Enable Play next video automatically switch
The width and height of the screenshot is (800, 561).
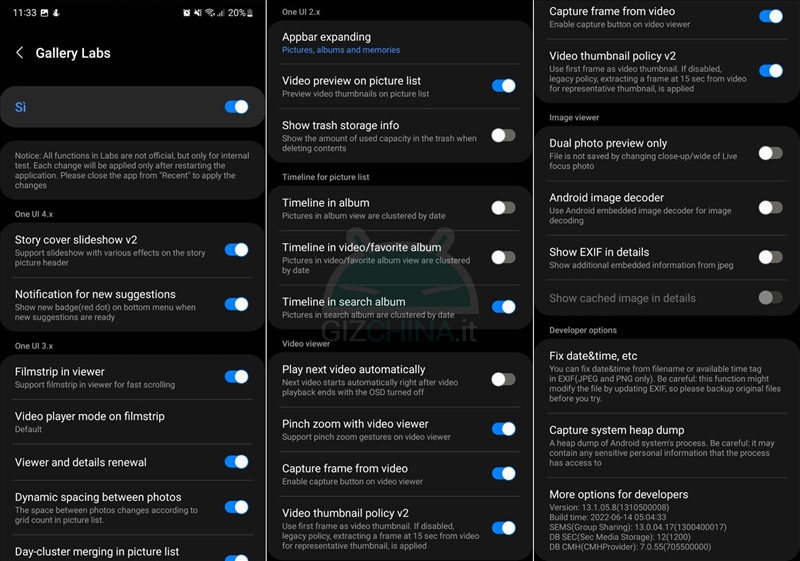pos(504,379)
